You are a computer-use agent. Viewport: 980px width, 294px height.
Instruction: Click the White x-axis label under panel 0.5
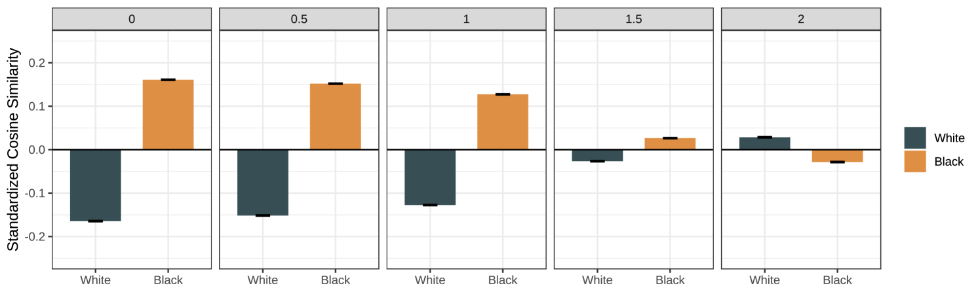tap(263, 280)
